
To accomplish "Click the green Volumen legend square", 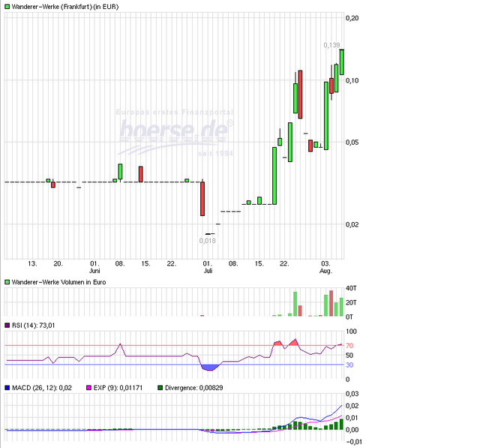I will click(7, 282).
